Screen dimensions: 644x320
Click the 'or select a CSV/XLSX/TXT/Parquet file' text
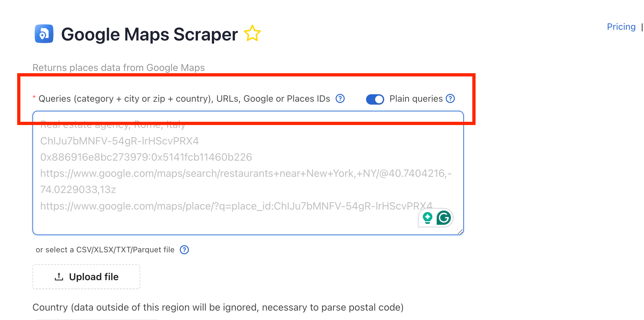pos(105,250)
